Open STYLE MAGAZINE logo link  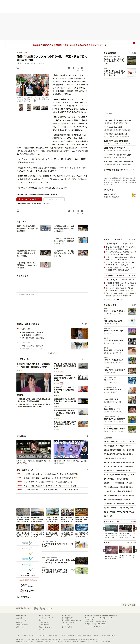tap(28, 575)
